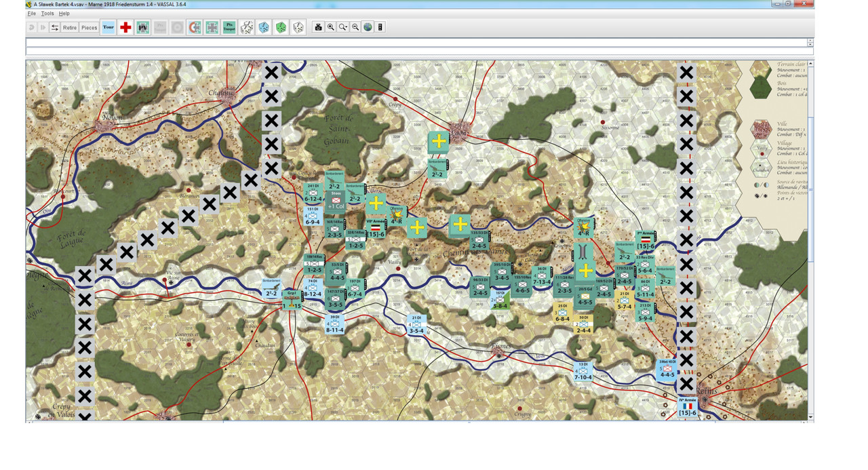Select the 50 DI 2-4-4 counter
The height and width of the screenshot is (470, 868).
(x=583, y=325)
